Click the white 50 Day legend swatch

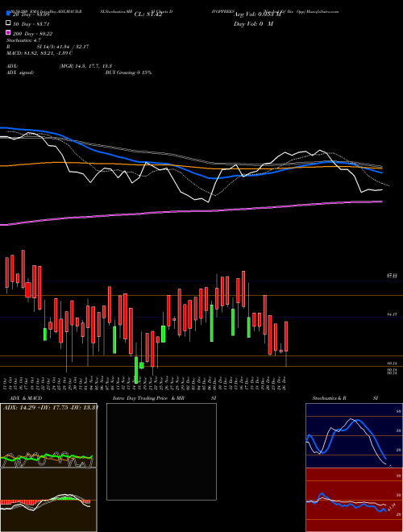pos(8,23)
